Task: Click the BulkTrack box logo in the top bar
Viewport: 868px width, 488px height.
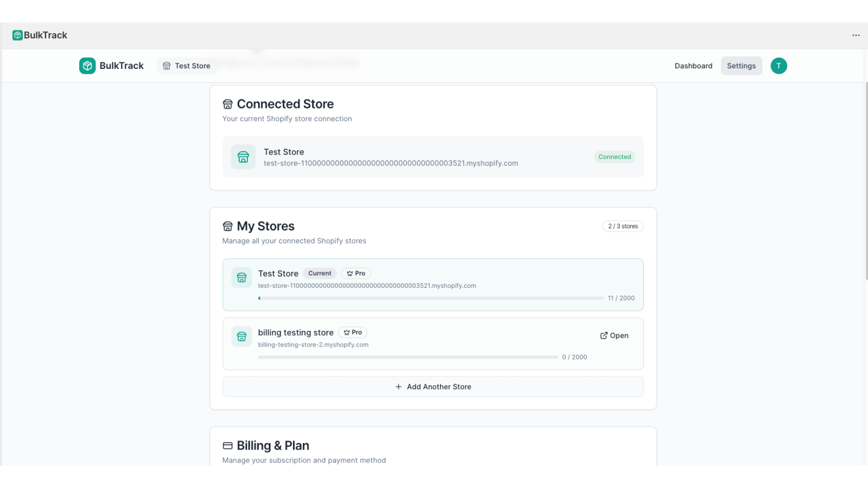Action: pyautogui.click(x=18, y=35)
